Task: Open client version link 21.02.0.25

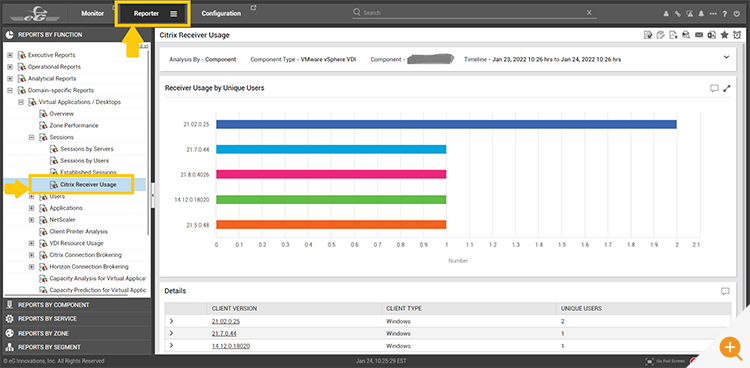Action: [x=226, y=322]
